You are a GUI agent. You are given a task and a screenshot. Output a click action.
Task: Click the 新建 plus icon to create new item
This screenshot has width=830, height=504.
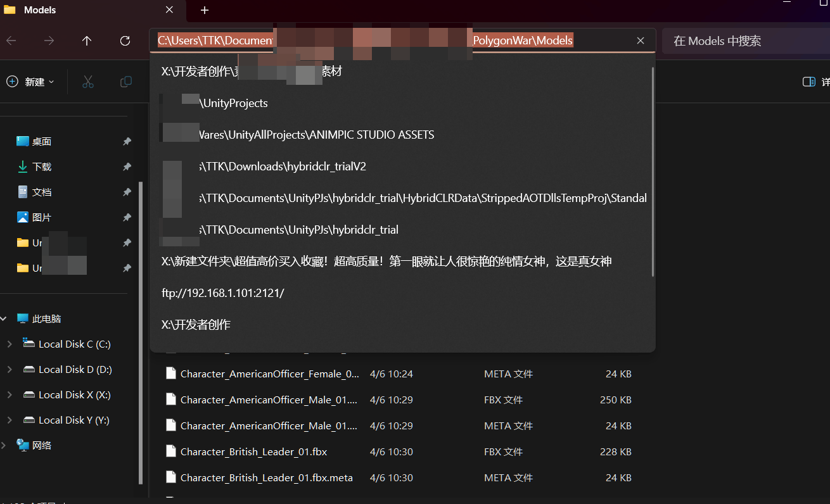click(x=13, y=82)
